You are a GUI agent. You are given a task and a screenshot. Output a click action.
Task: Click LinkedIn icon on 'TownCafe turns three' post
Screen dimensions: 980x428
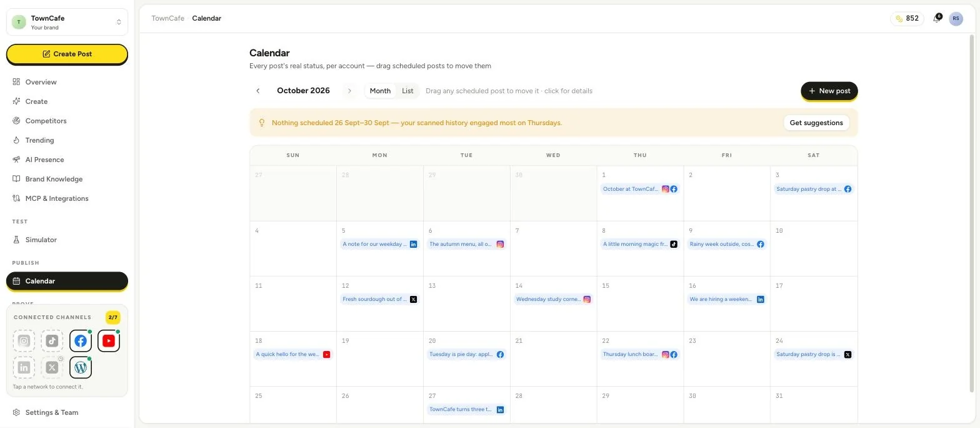(x=500, y=409)
